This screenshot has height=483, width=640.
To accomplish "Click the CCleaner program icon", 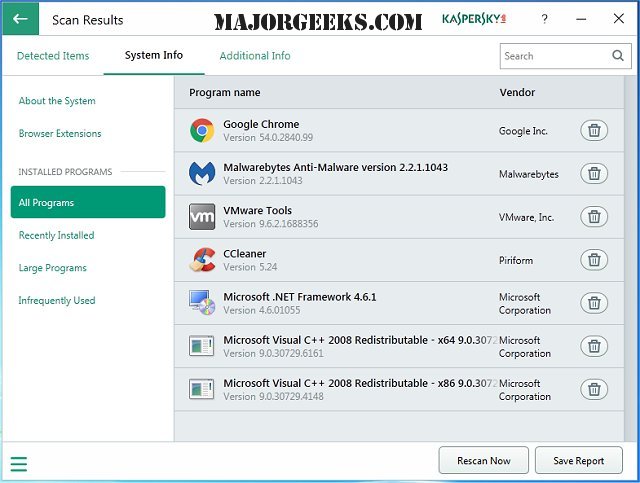I will point(202,260).
